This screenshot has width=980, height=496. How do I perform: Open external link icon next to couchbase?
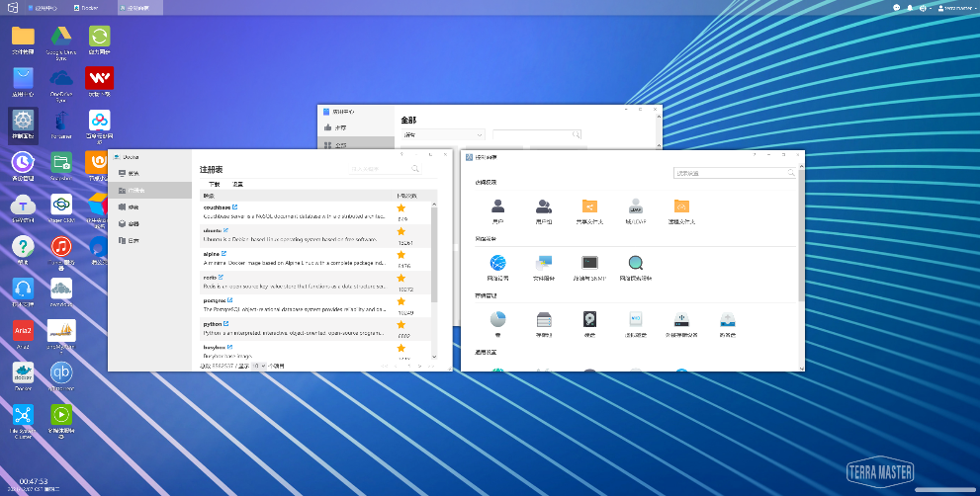point(235,207)
